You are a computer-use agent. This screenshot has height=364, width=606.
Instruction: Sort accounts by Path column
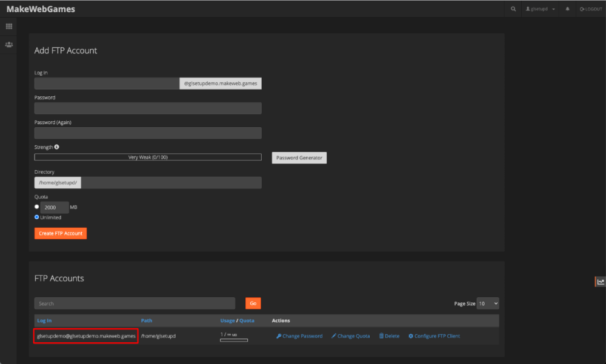tap(147, 320)
